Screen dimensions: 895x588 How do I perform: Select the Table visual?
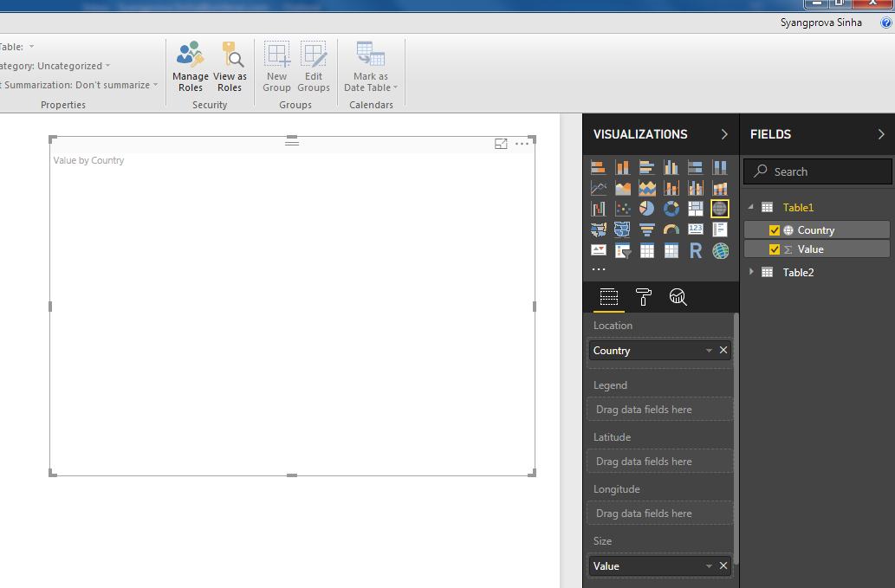pyautogui.click(x=646, y=250)
